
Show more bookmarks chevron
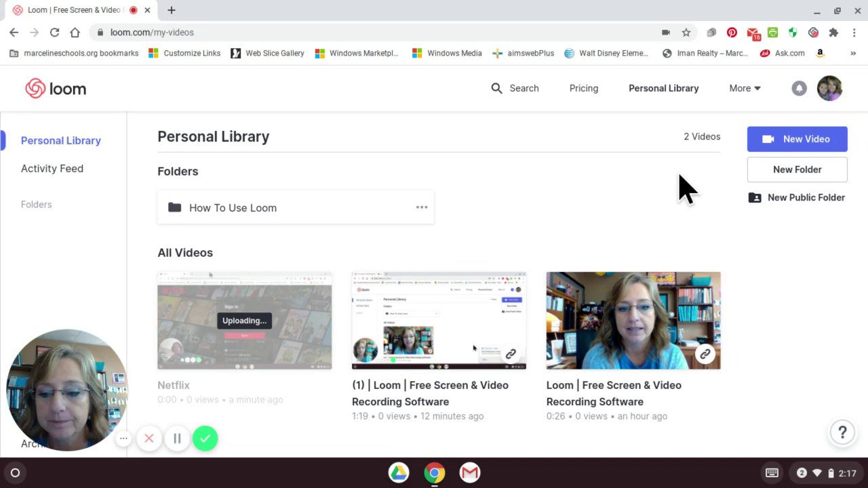tap(854, 53)
